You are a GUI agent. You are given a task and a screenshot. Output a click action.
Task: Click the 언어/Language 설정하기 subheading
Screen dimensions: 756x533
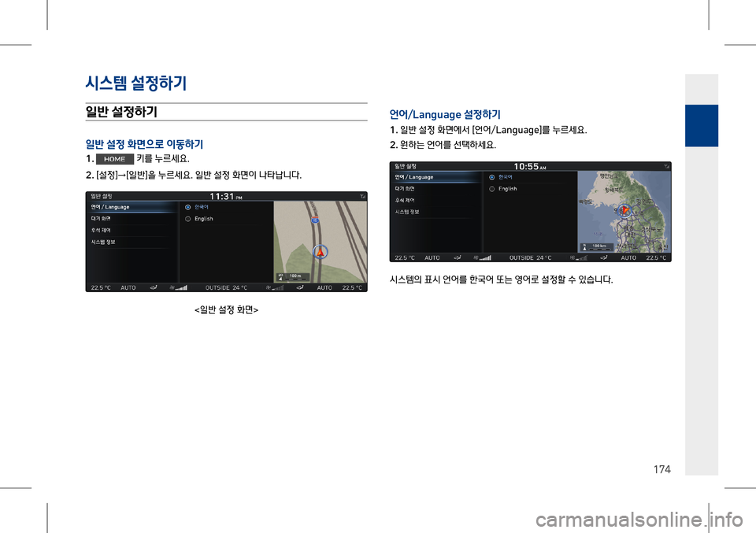tap(445, 115)
